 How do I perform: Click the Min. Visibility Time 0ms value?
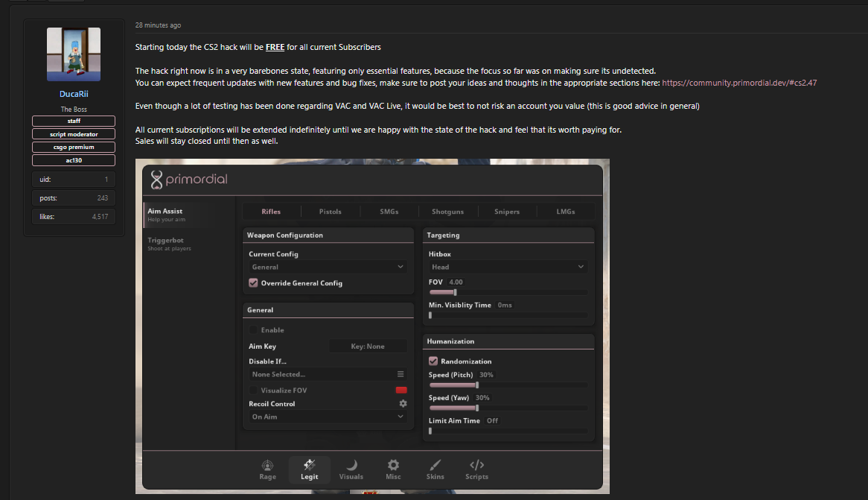click(504, 305)
